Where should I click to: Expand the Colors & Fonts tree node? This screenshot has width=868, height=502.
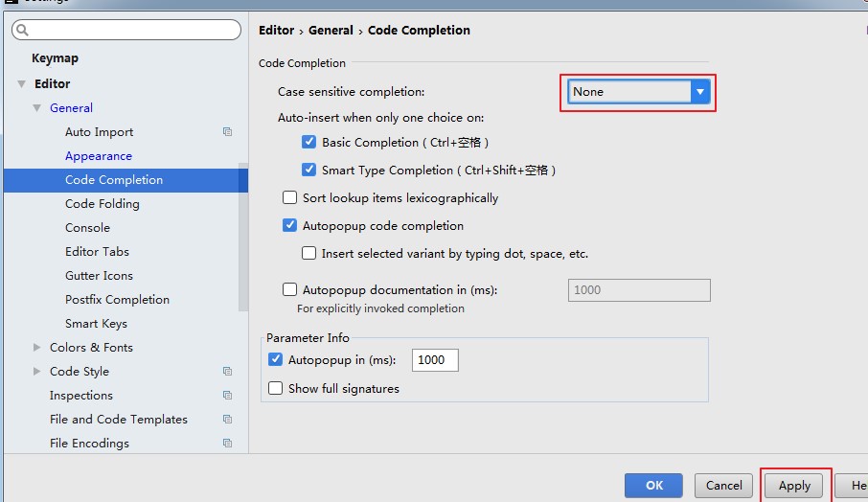point(37,348)
